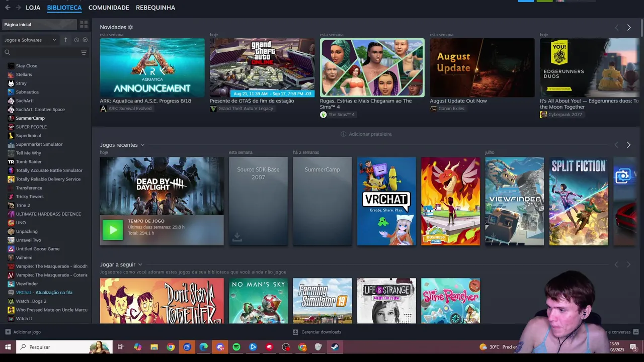Image resolution: width=644 pixels, height=362 pixels.
Task: Open the Novidades settings gear
Action: (x=130, y=27)
